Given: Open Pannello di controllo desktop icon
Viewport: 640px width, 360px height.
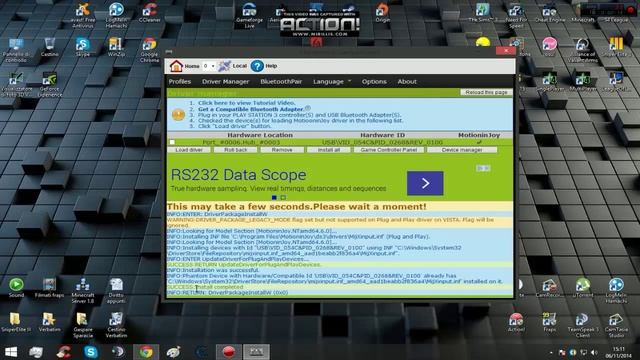Looking at the screenshot, I should coord(16,50).
